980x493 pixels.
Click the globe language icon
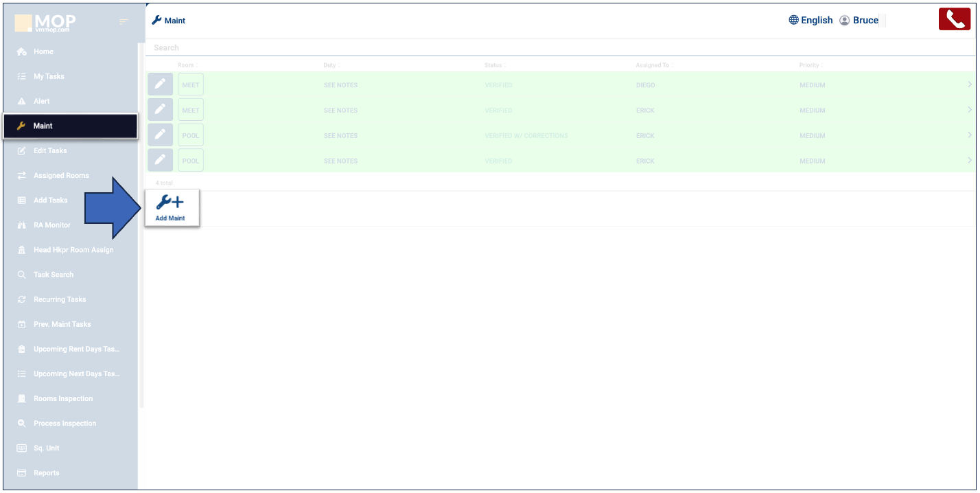click(x=794, y=21)
